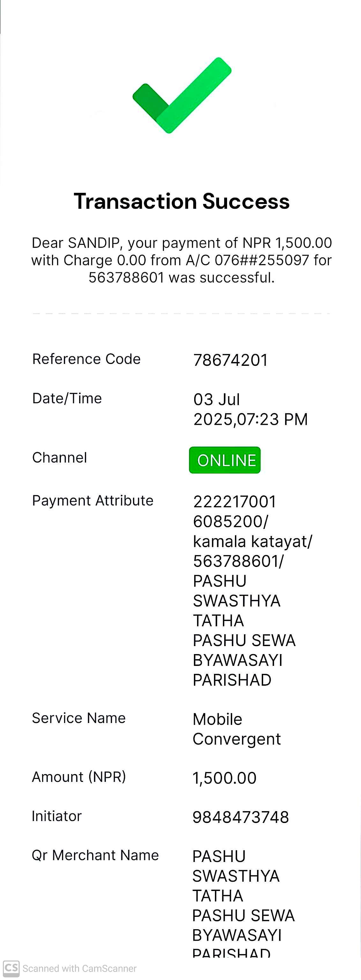Click the Amount (NPR) label
This screenshot has height=980, width=361.
click(x=79, y=776)
